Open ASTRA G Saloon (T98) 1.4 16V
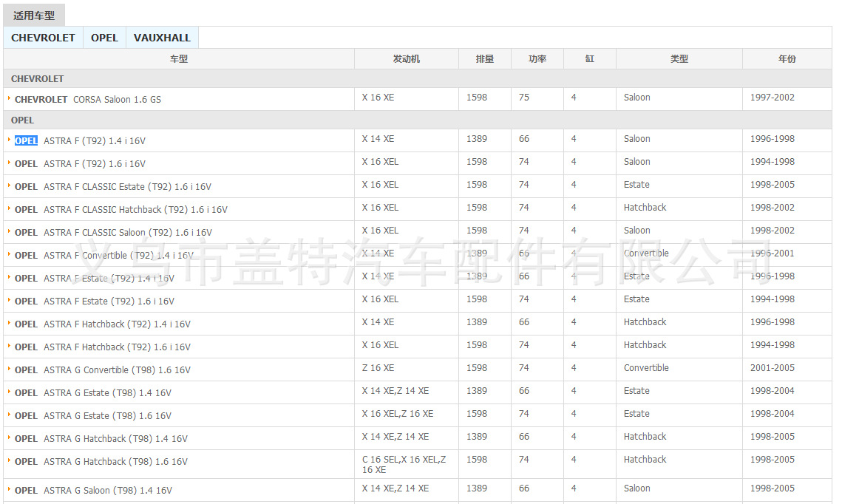The height and width of the screenshot is (504, 842). click(x=108, y=491)
